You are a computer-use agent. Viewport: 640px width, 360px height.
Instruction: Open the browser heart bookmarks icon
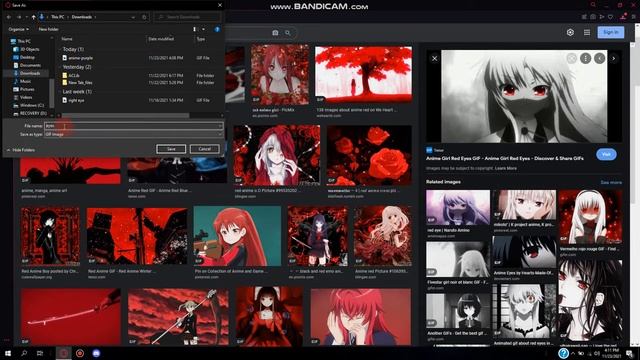click(610, 17)
